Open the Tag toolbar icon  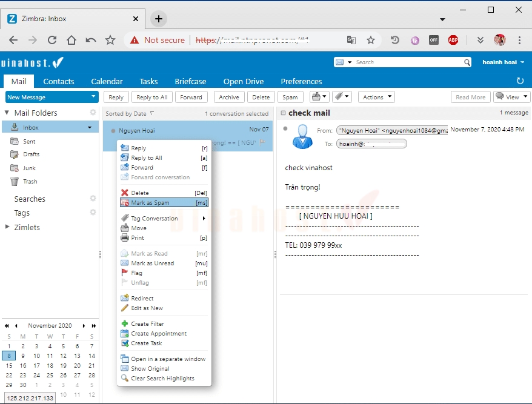point(342,97)
